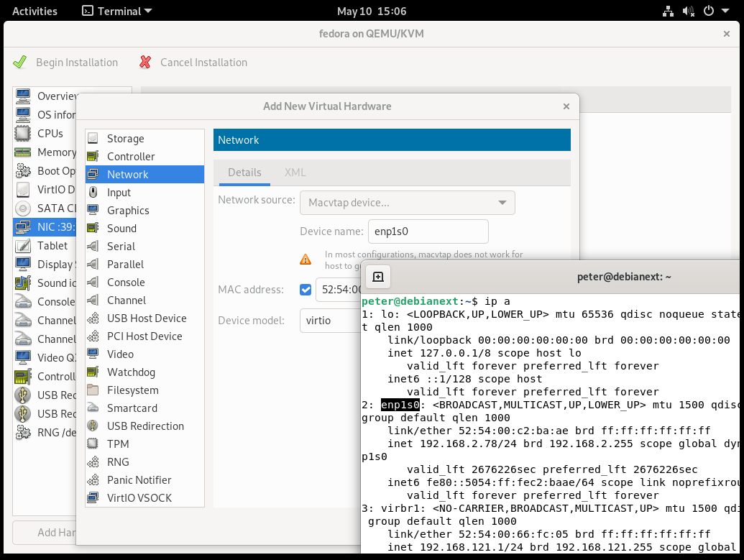The image size is (744, 560).
Task: Open new tab in the terminal window
Action: coord(378,277)
